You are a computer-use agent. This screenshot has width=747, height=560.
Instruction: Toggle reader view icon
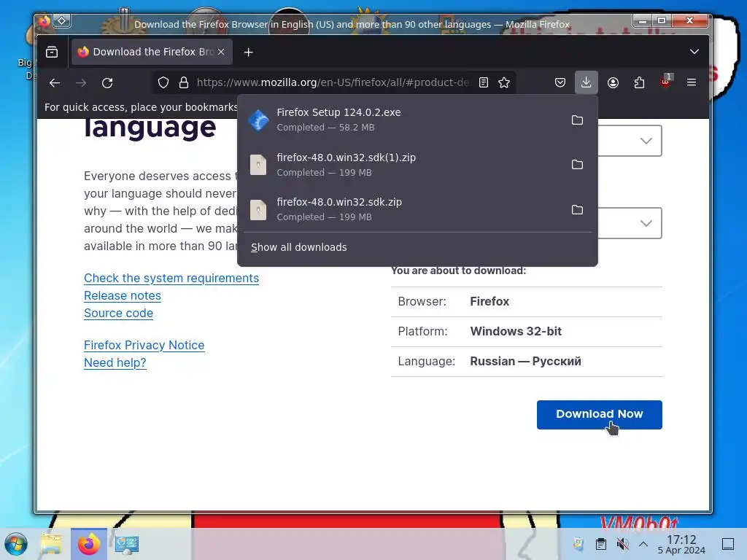pos(484,83)
